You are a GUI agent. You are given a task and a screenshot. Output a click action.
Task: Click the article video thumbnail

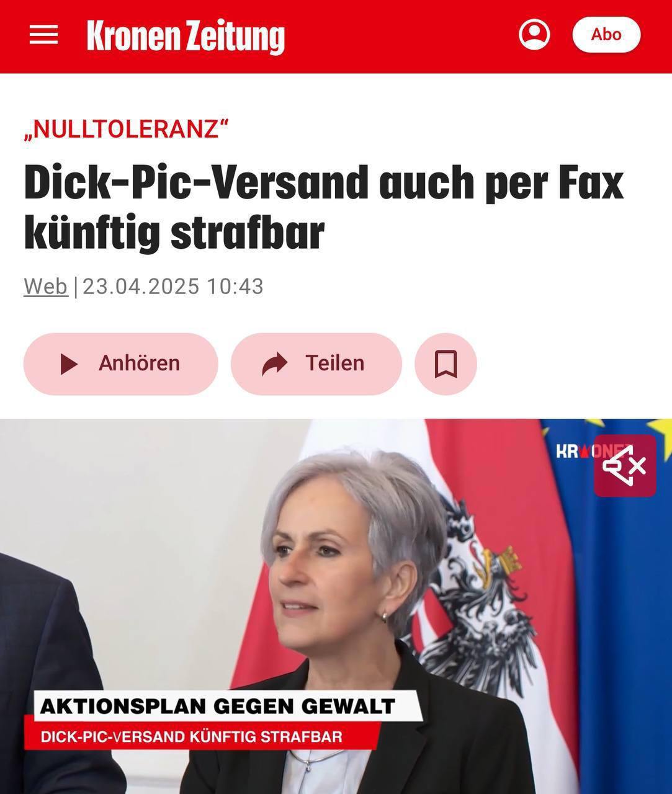[336, 606]
